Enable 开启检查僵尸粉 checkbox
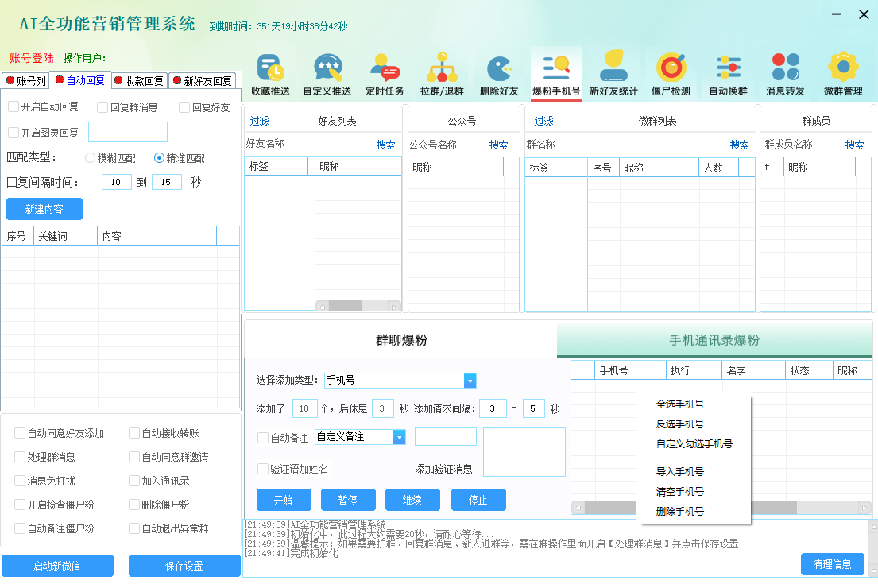878x588 pixels. point(20,505)
